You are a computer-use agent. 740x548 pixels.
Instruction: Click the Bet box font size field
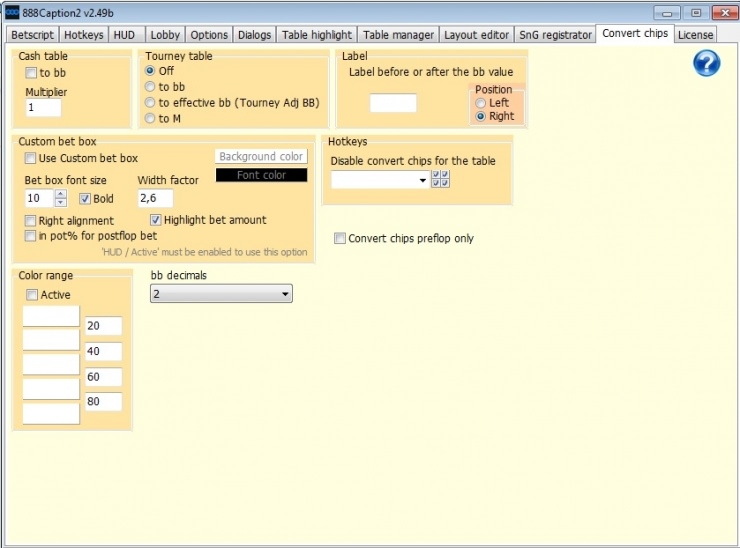(x=40, y=198)
